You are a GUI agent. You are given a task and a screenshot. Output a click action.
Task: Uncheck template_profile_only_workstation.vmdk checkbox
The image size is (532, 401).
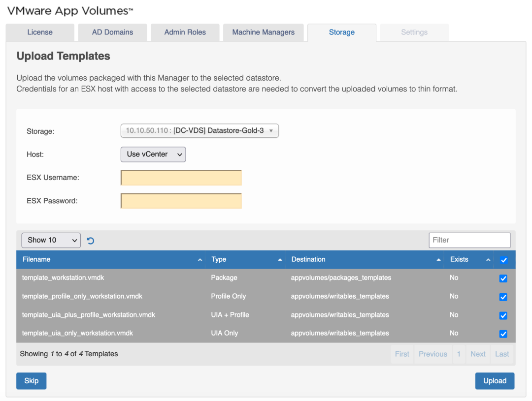(503, 297)
